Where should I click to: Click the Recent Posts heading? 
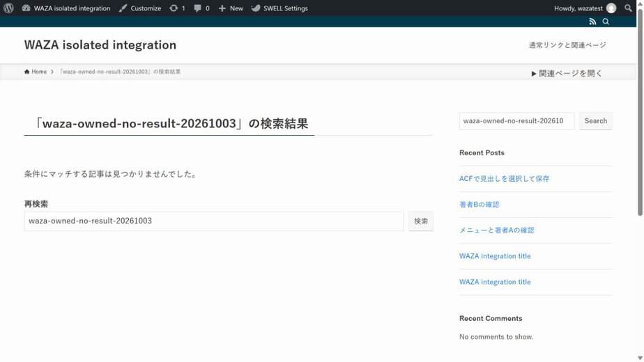(482, 152)
